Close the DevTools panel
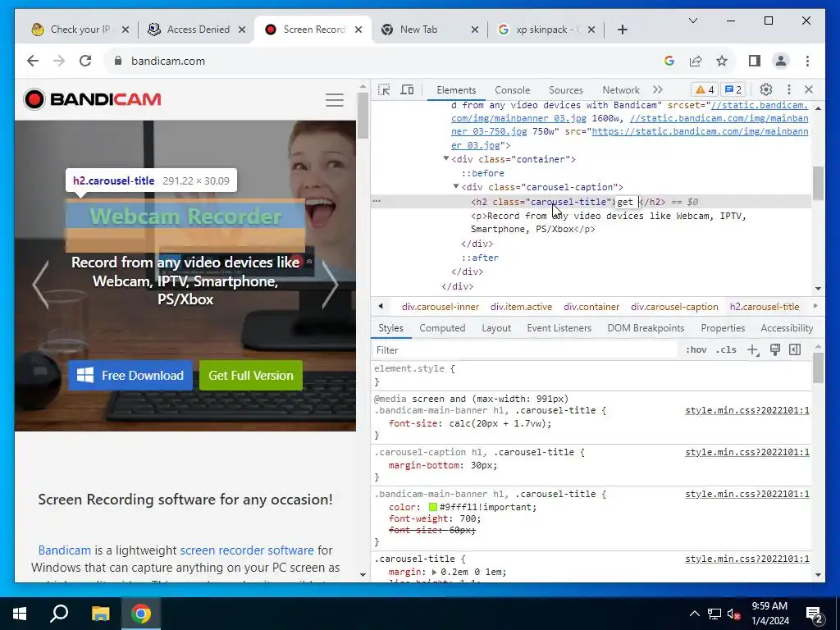 pyautogui.click(x=809, y=89)
